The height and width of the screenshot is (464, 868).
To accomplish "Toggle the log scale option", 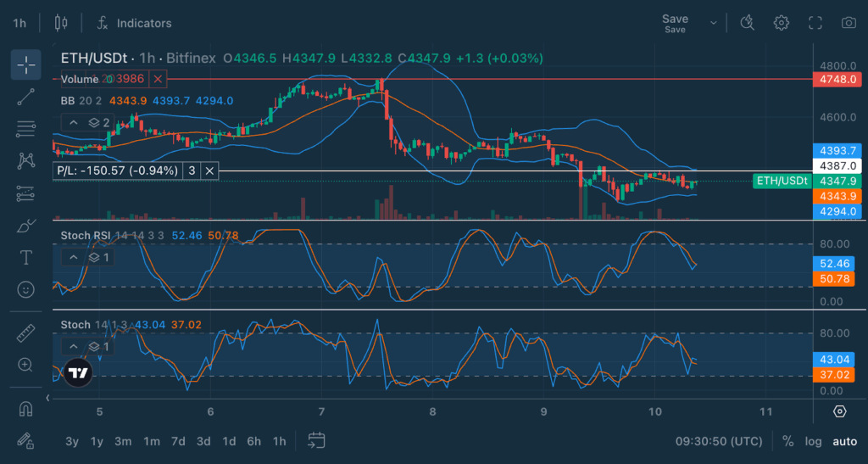I will pyautogui.click(x=813, y=441).
